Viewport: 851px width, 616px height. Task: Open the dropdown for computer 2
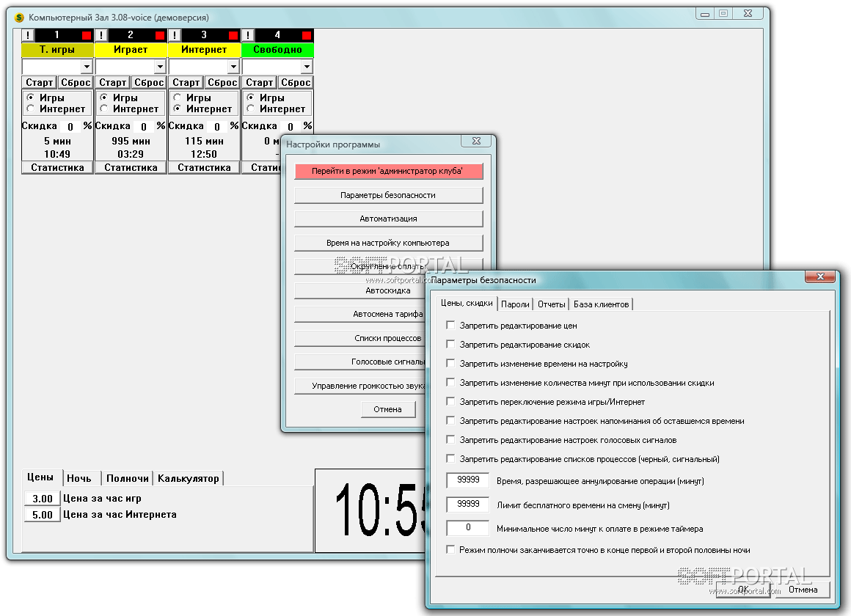pyautogui.click(x=160, y=67)
